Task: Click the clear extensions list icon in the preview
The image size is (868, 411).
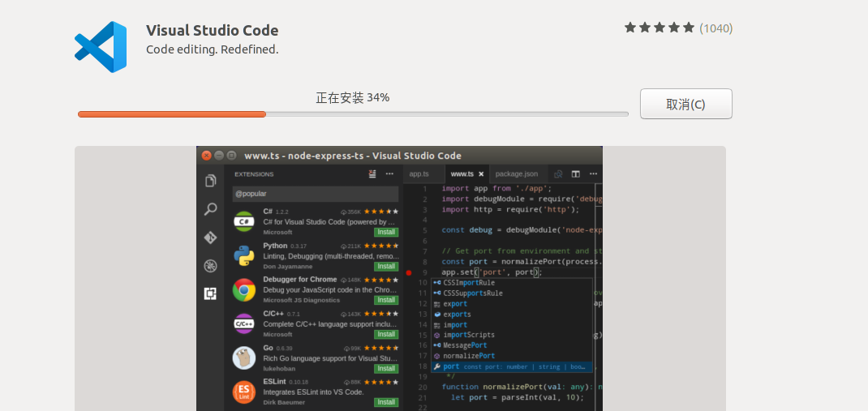Action: click(372, 173)
